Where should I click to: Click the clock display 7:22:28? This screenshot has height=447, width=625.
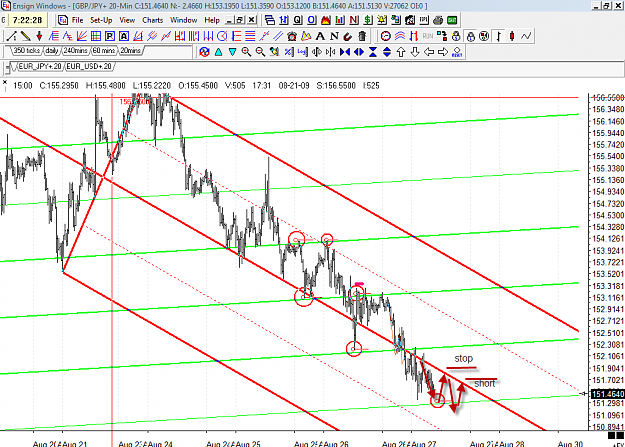click(27, 20)
